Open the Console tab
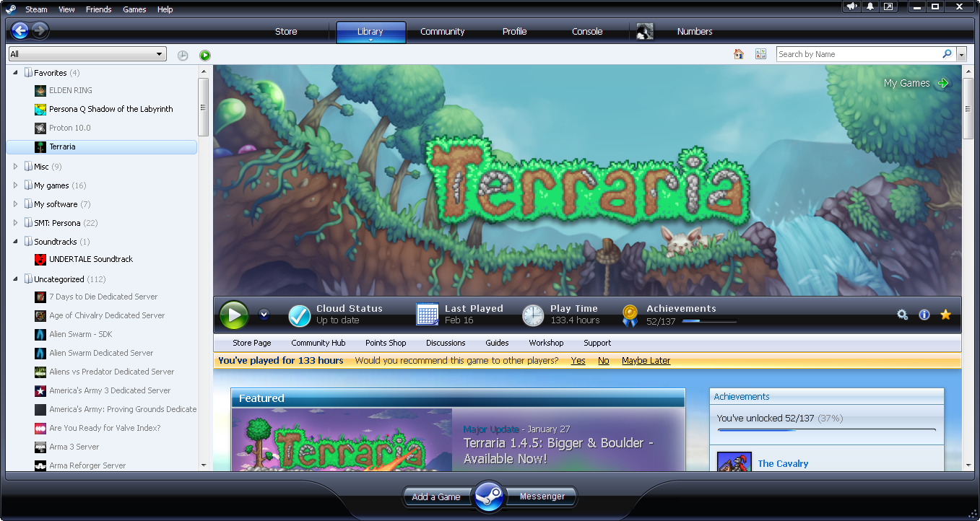 [587, 32]
